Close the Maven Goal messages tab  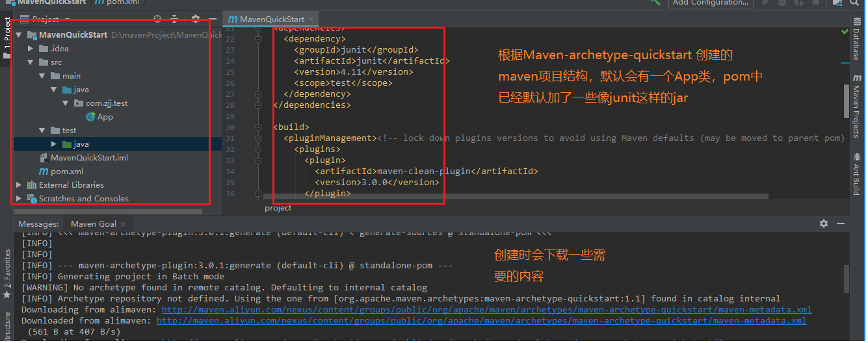(123, 223)
